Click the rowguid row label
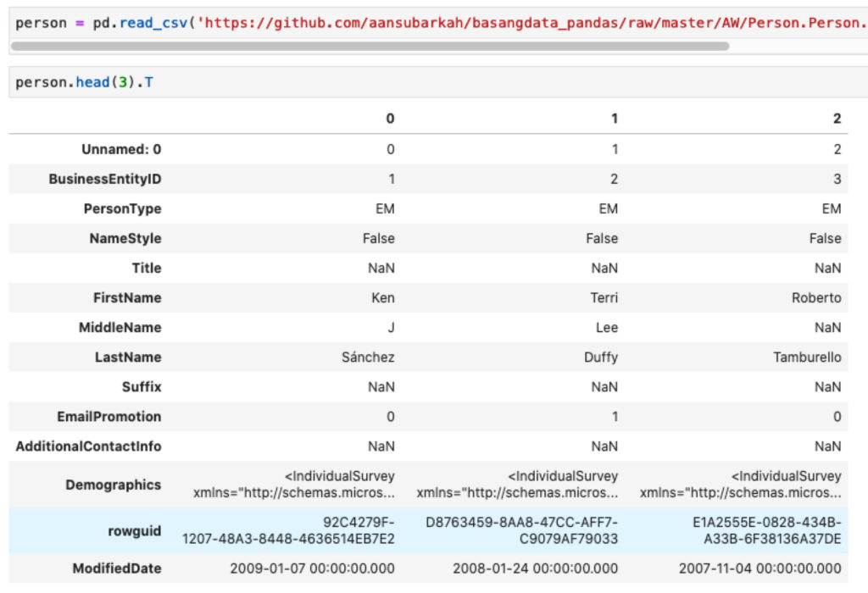Image resolution: width=868 pixels, height=593 pixels. point(135,531)
